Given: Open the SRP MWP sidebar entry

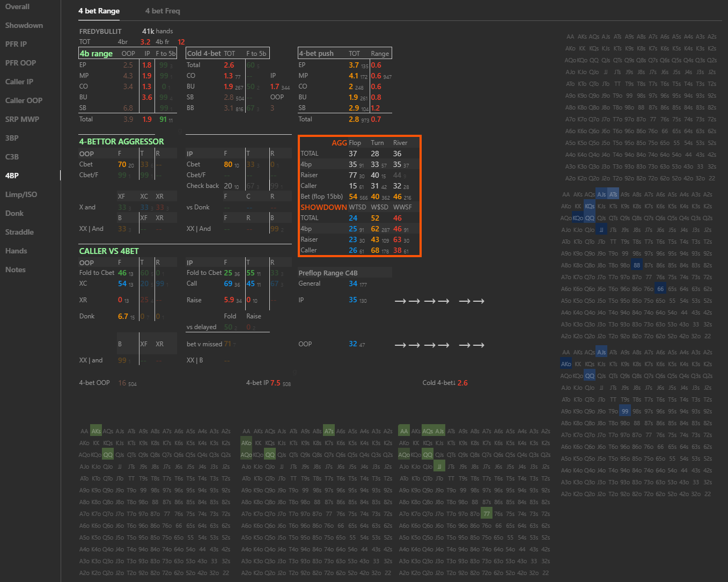Looking at the screenshot, I should [22, 119].
